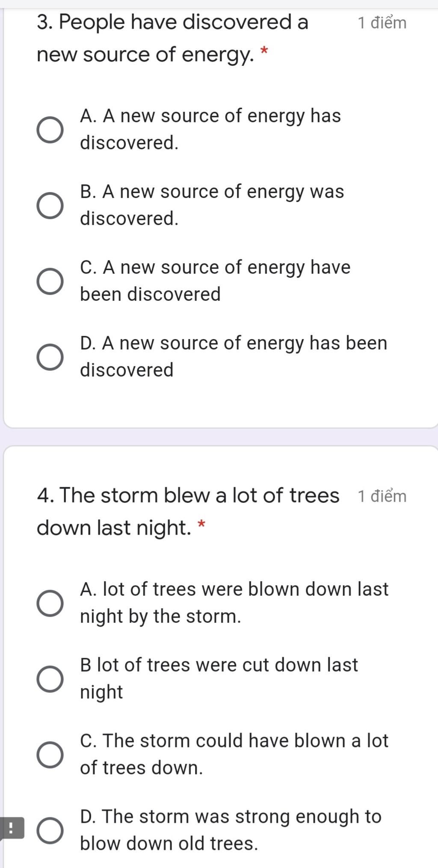Click answer text 'blown down last night by the storm'
The height and width of the screenshot is (868, 438).
(234, 603)
